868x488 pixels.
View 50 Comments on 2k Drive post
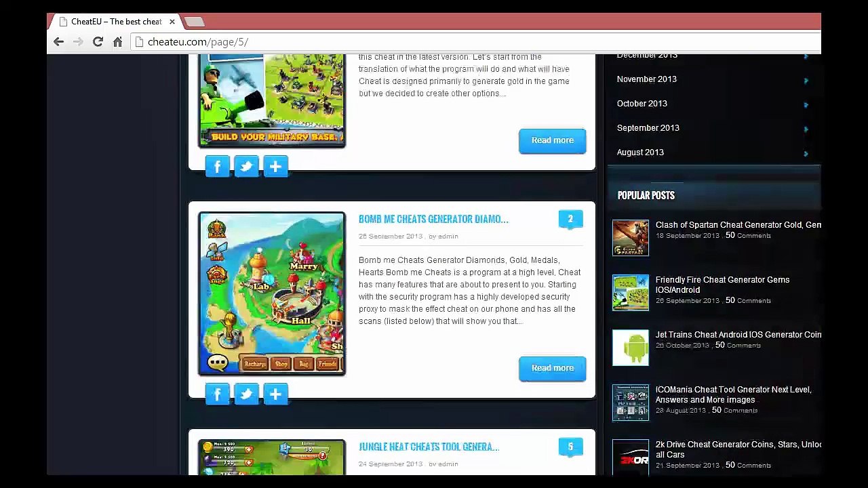click(748, 466)
